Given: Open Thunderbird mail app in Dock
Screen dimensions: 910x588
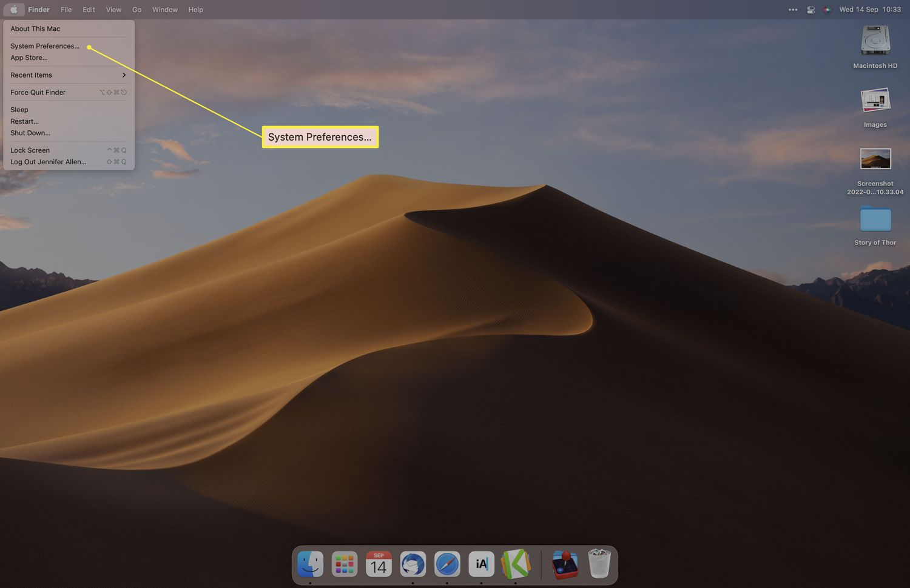Looking at the screenshot, I should [x=413, y=564].
